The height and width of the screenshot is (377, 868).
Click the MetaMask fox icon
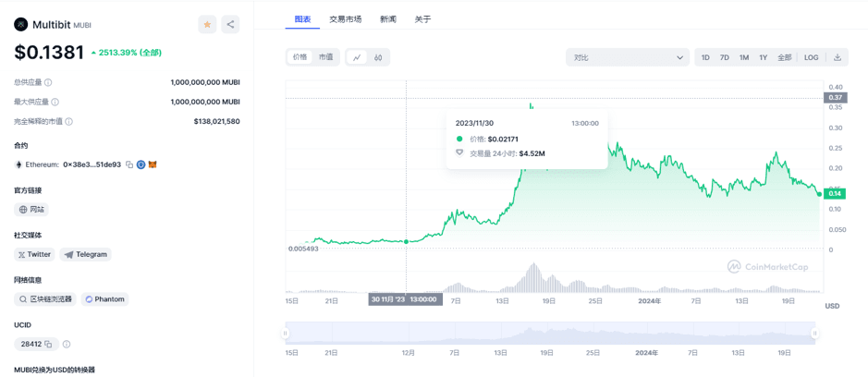153,164
